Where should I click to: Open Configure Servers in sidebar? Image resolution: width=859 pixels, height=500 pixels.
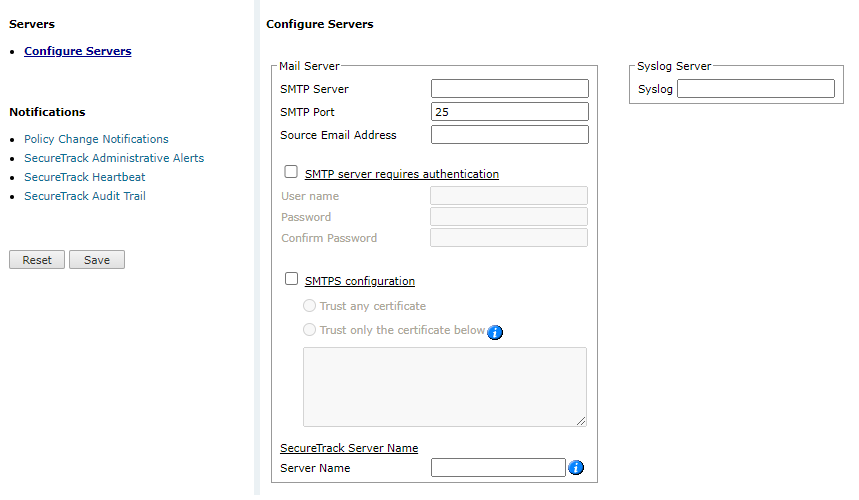pyautogui.click(x=77, y=51)
